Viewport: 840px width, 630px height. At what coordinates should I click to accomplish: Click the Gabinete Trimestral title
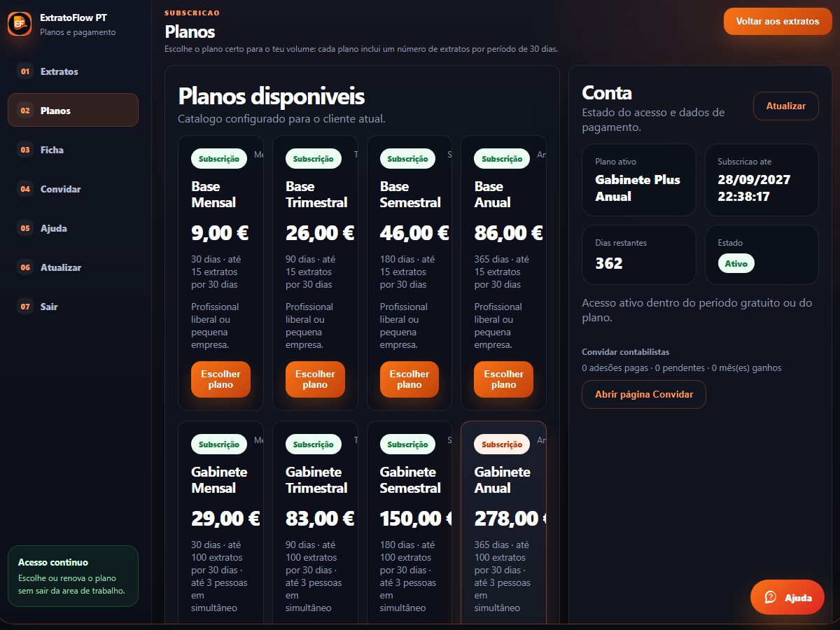point(316,480)
